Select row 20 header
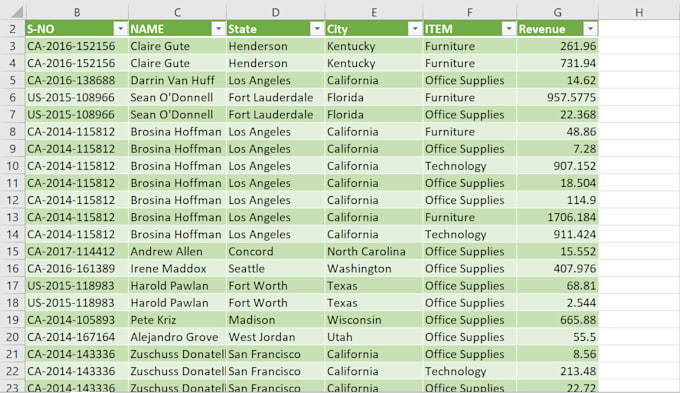680x393 pixels. [x=13, y=337]
